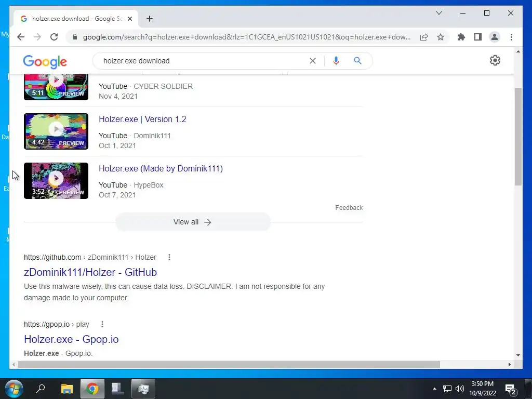Click into the Google search field

point(204,61)
